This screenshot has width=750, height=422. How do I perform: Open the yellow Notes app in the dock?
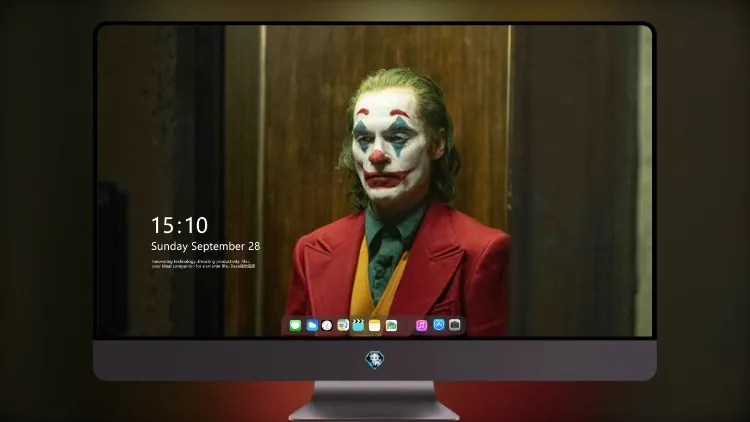pos(375,325)
